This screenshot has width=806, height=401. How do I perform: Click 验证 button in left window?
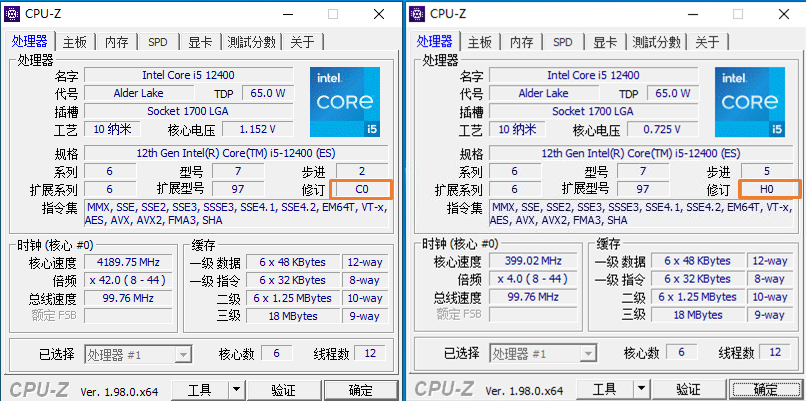coord(283,390)
